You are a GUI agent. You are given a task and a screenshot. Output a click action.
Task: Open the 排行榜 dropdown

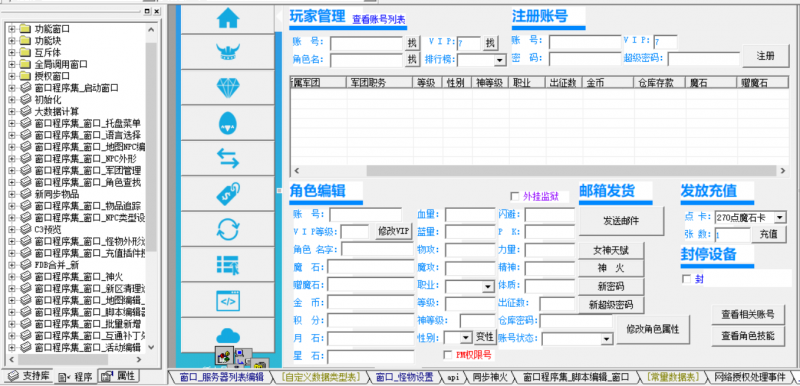[500, 60]
